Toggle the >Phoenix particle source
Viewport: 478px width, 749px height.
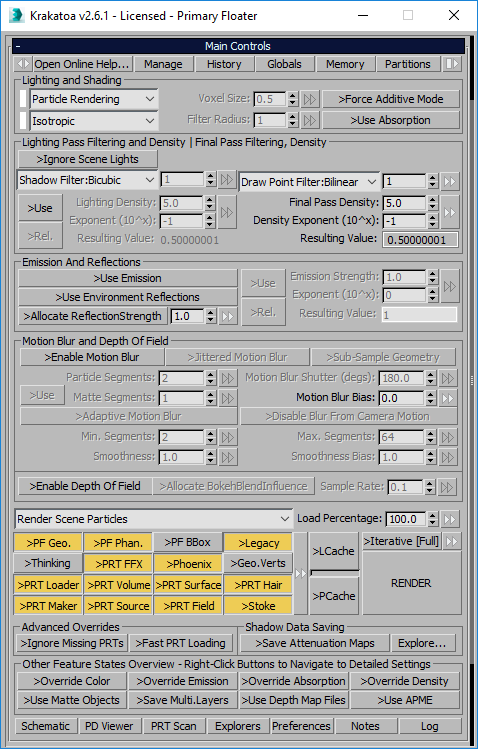click(189, 564)
